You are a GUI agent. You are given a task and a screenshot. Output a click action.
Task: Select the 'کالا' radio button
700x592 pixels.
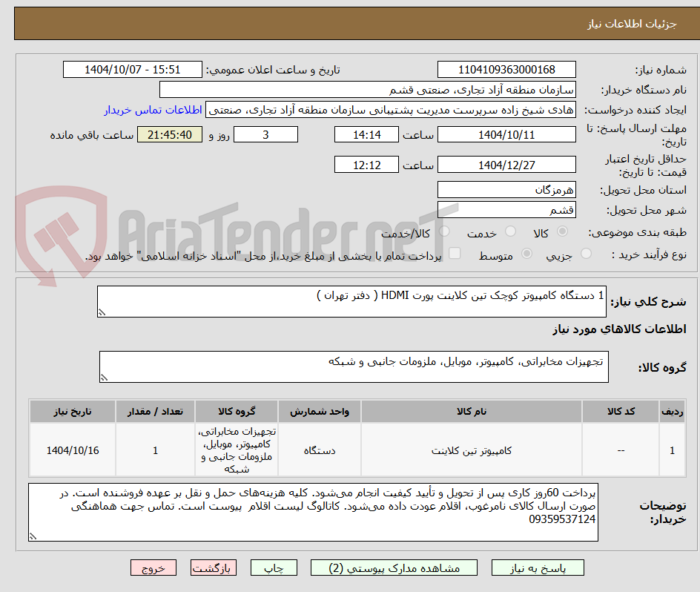click(x=563, y=231)
